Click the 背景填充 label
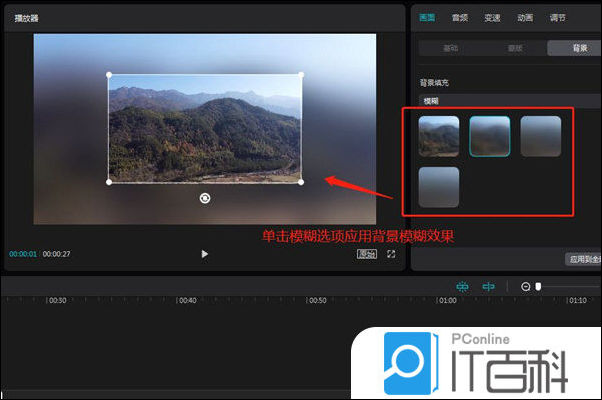The height and width of the screenshot is (400, 602). click(434, 83)
